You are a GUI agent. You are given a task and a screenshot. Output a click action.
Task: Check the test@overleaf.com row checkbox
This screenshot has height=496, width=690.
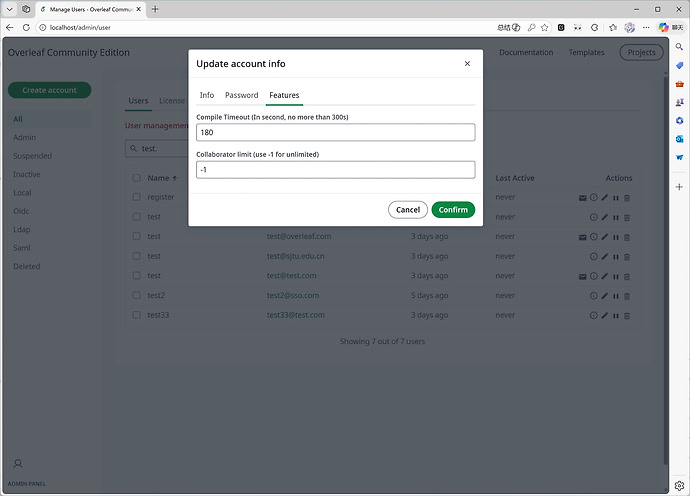(x=136, y=236)
